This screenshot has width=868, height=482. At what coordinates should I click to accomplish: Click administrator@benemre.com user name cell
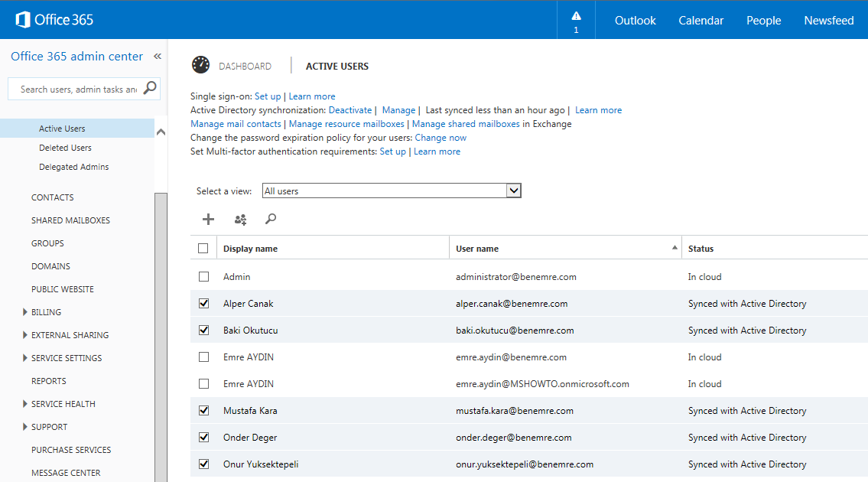pos(516,277)
